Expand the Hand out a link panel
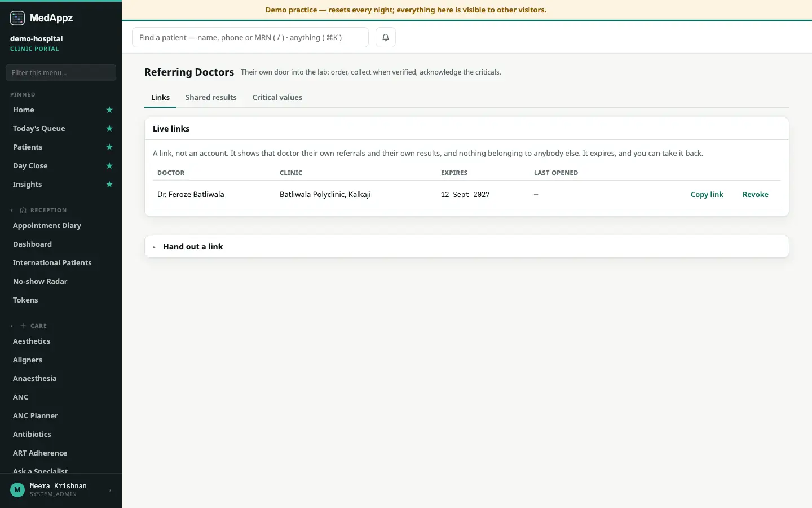The image size is (812, 508). (x=467, y=247)
